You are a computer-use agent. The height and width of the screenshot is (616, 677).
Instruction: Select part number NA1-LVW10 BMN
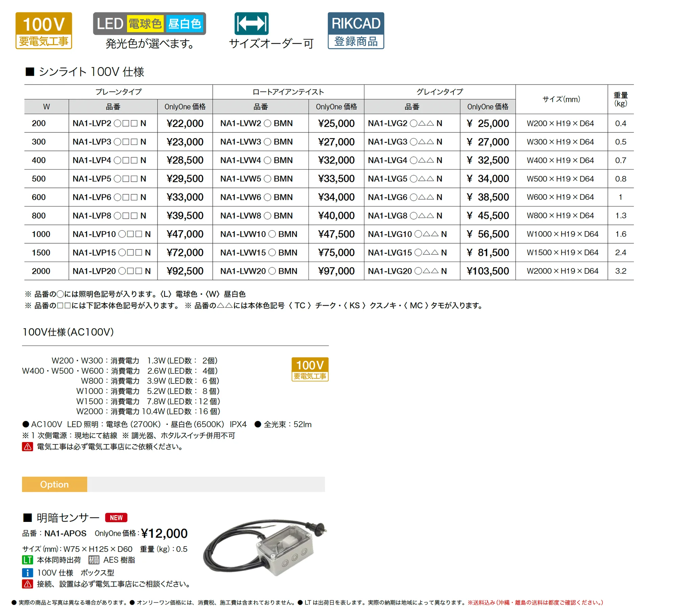click(259, 234)
